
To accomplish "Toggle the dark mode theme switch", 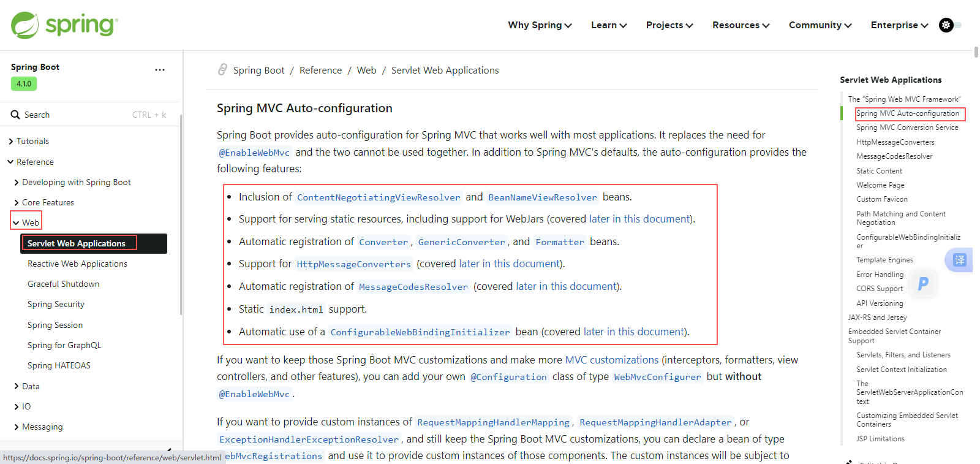I will (x=950, y=25).
